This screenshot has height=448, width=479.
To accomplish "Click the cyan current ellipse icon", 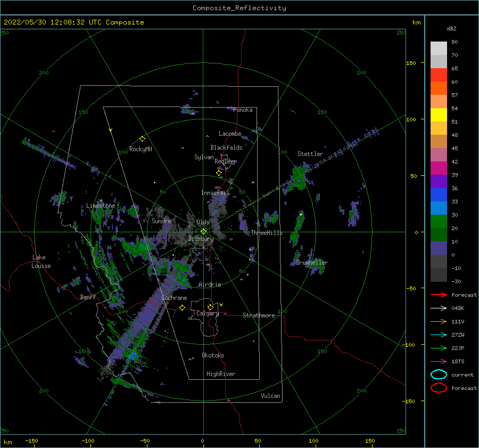I will click(439, 374).
